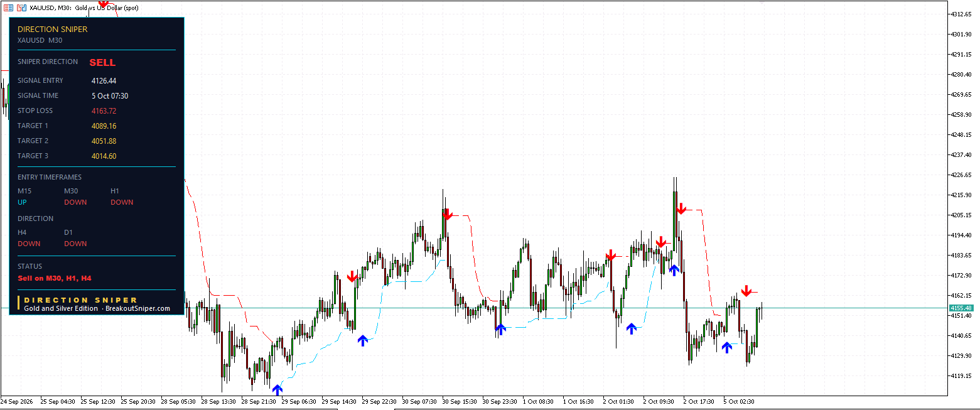The image size is (980, 410).
Task: Click the UP status under M15
Action: pyautogui.click(x=23, y=202)
